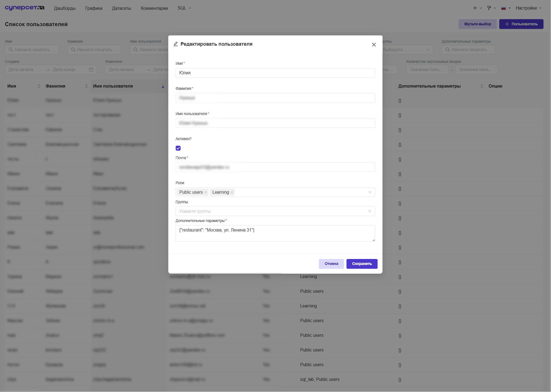
Task: Click the Сохранить button
Action: [362, 264]
